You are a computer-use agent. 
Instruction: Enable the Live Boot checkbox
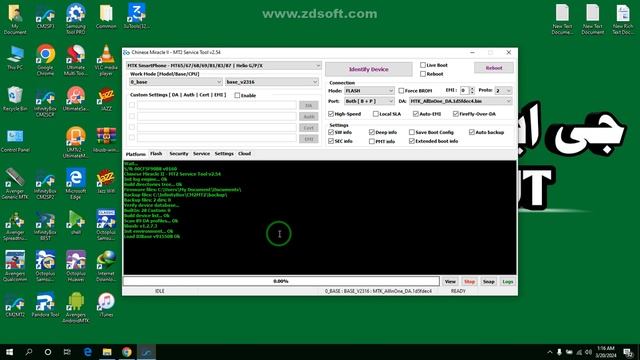(423, 65)
